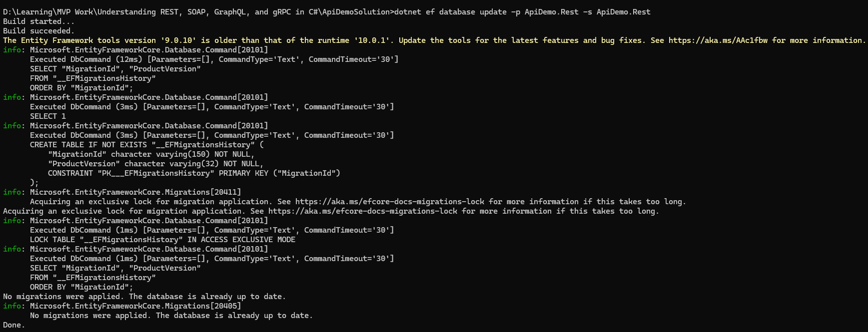Open the migrations-lock URL in the indented info line
Screen dimensions: 868x332
point(389,202)
